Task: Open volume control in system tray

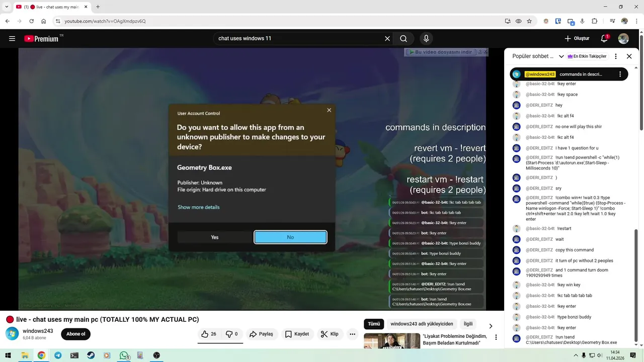Action: coord(599,355)
